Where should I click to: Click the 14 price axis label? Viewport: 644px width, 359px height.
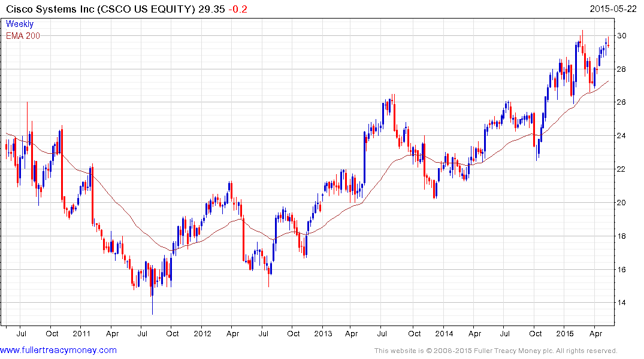(x=622, y=303)
